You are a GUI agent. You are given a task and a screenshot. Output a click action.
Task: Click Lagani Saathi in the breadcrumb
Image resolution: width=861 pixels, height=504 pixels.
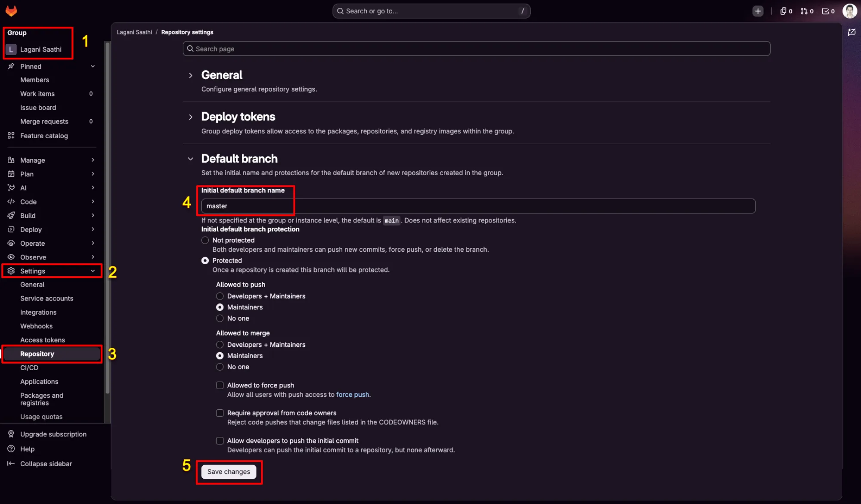coord(134,32)
